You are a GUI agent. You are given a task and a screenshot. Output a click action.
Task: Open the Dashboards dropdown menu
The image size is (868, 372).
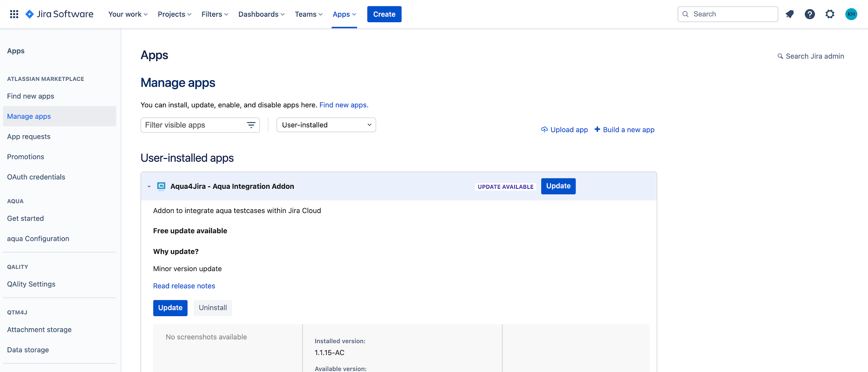261,14
